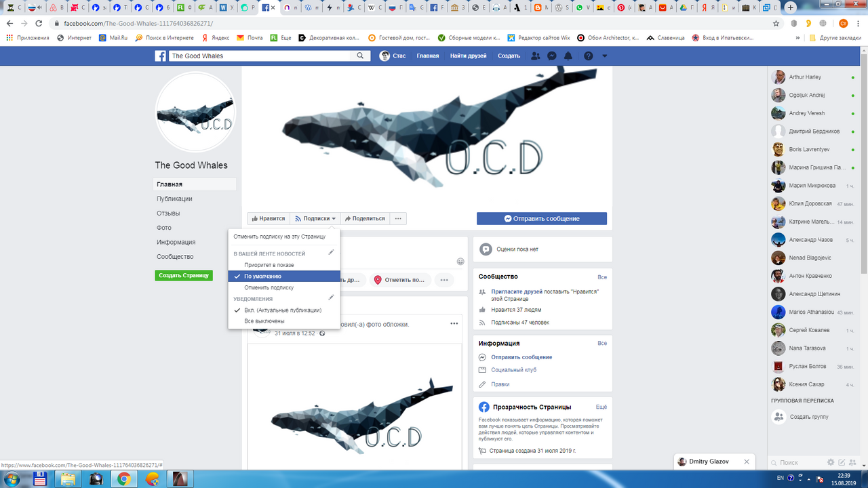Click Пригласите друзей link
The height and width of the screenshot is (488, 868).
(517, 291)
